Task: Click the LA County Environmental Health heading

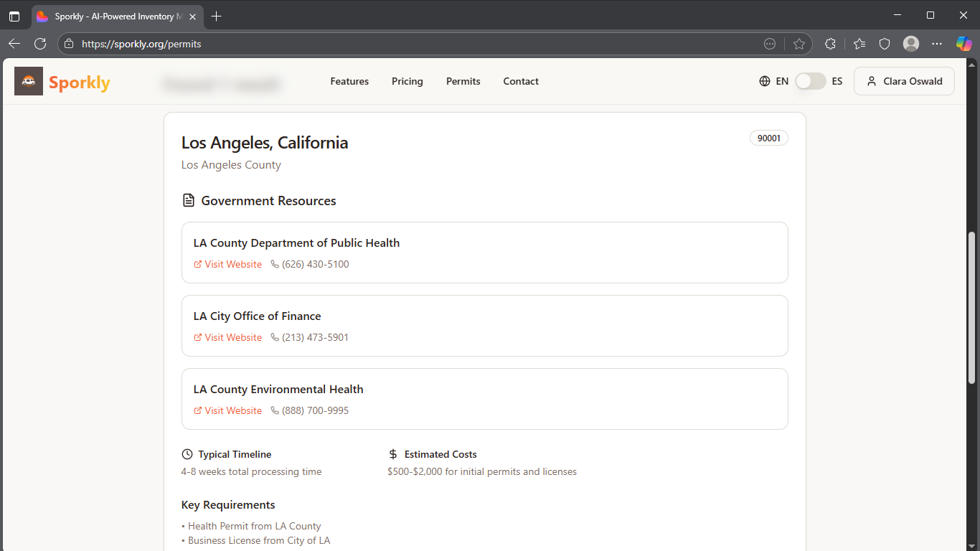Action: click(278, 389)
